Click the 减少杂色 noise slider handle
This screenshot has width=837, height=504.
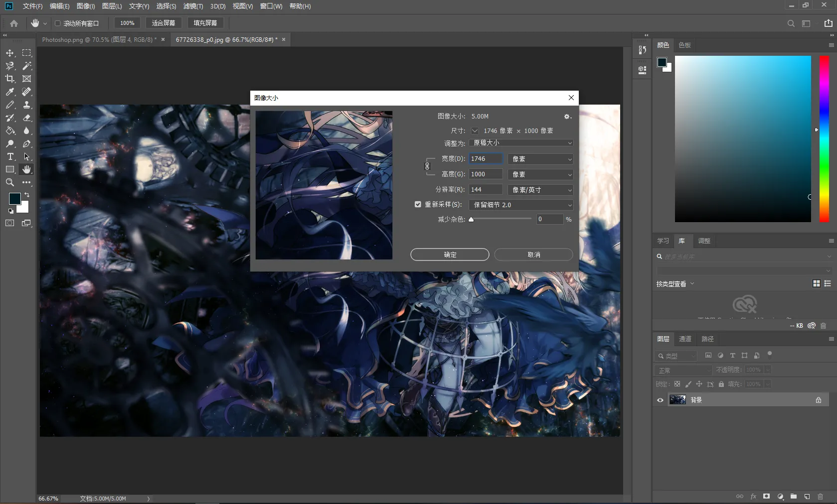click(471, 219)
